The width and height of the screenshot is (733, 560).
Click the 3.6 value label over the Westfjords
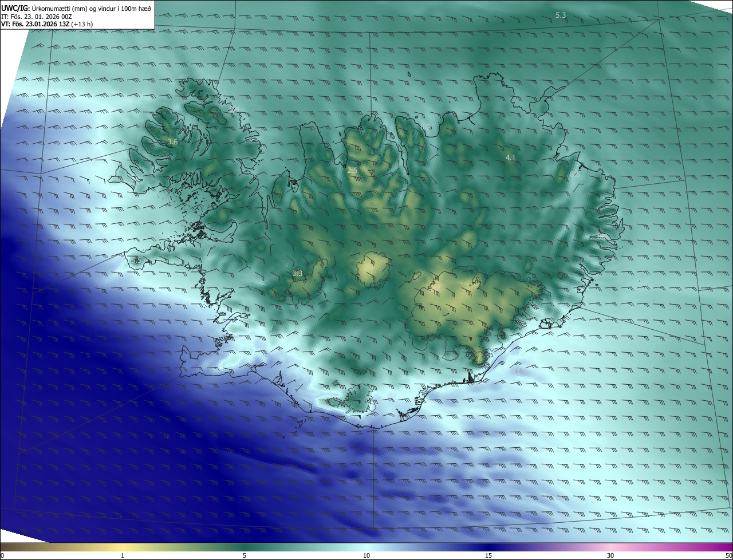pos(172,141)
